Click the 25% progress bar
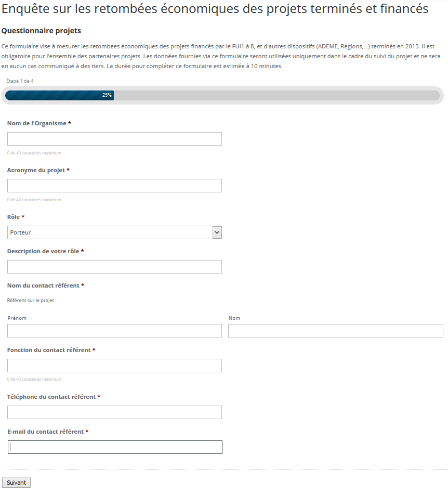Image resolution: width=448 pixels, height=494 pixels. pyautogui.click(x=222, y=95)
